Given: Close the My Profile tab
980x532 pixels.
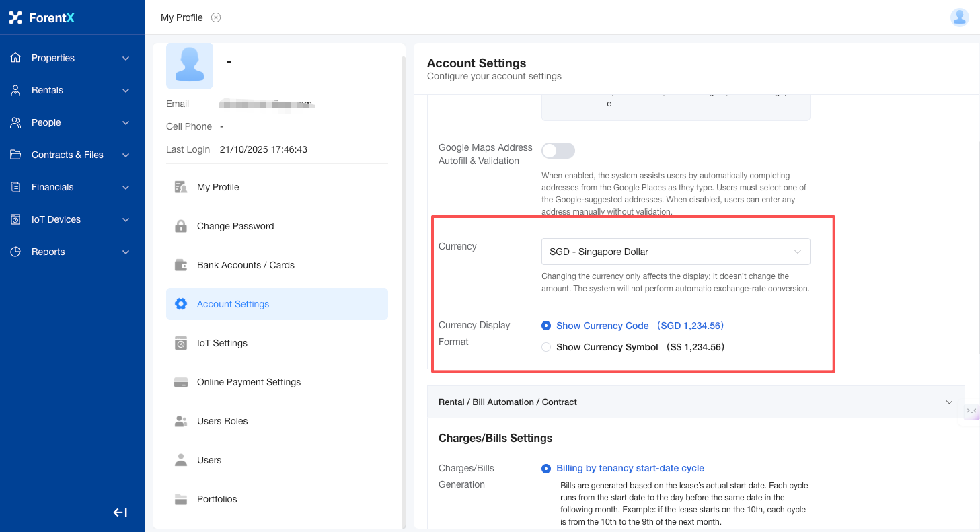Looking at the screenshot, I should click(216, 17).
